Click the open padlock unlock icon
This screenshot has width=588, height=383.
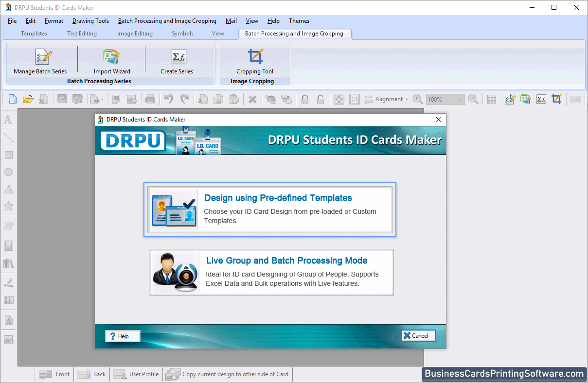click(x=321, y=99)
